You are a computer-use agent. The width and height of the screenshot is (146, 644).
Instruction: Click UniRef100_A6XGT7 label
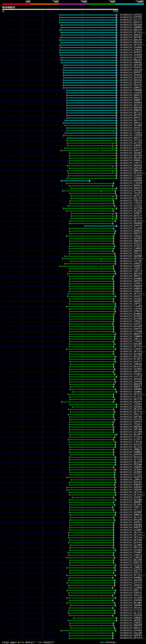coord(131,138)
